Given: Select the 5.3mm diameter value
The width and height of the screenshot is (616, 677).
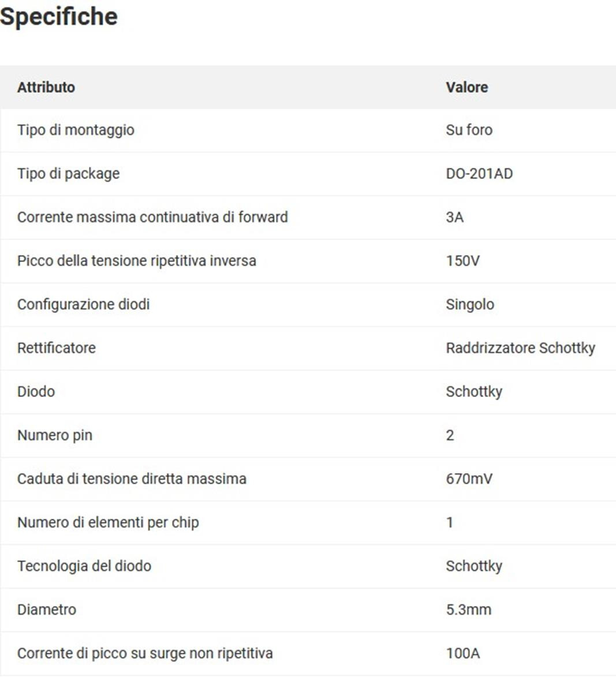Looking at the screenshot, I should click(x=469, y=609).
